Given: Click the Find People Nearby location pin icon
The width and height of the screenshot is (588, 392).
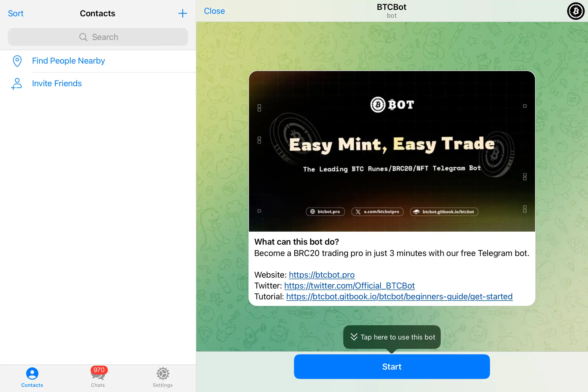Looking at the screenshot, I should tap(16, 61).
